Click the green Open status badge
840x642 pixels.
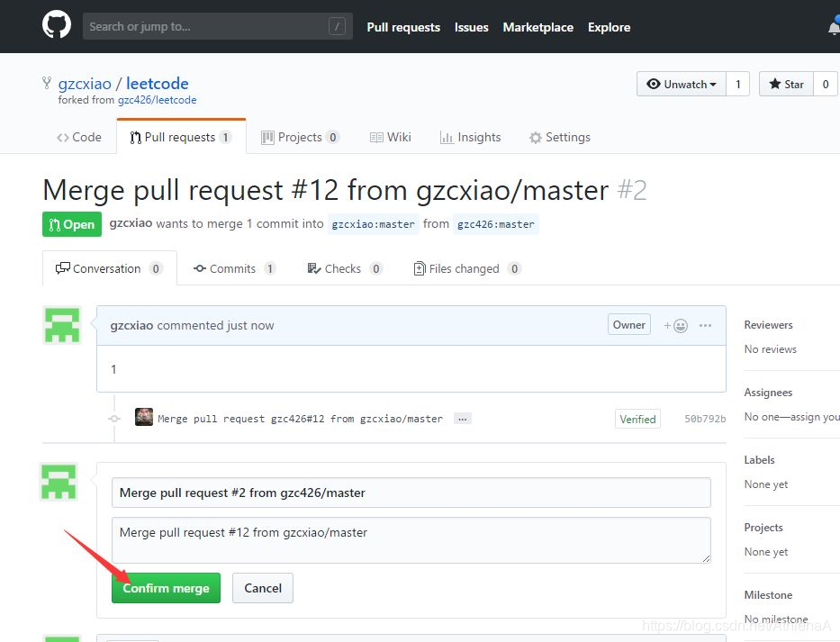72,224
